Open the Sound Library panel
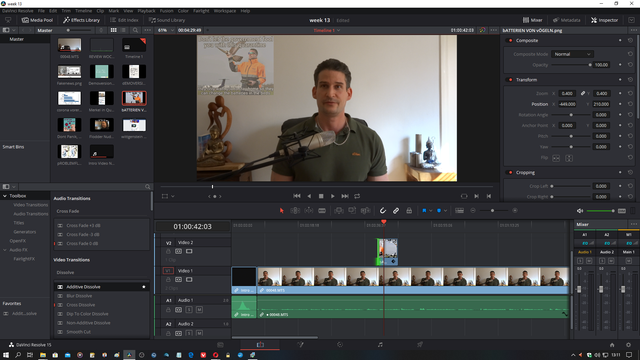 click(167, 20)
